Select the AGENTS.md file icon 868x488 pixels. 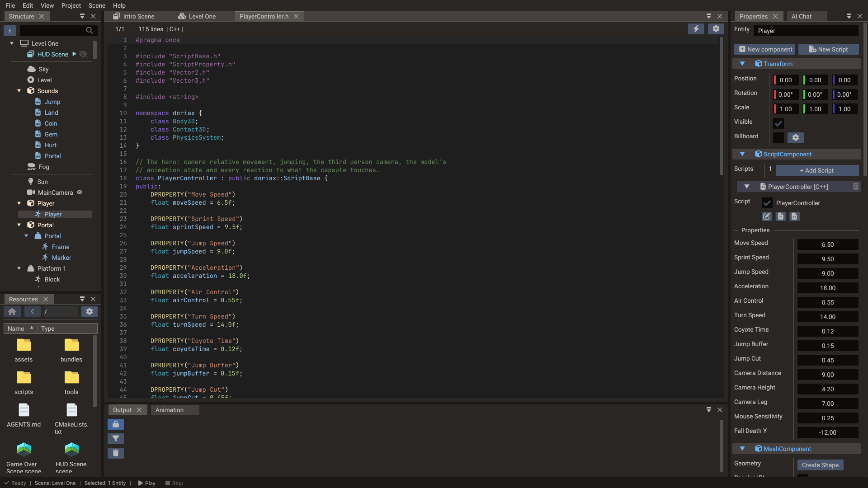coord(24,410)
